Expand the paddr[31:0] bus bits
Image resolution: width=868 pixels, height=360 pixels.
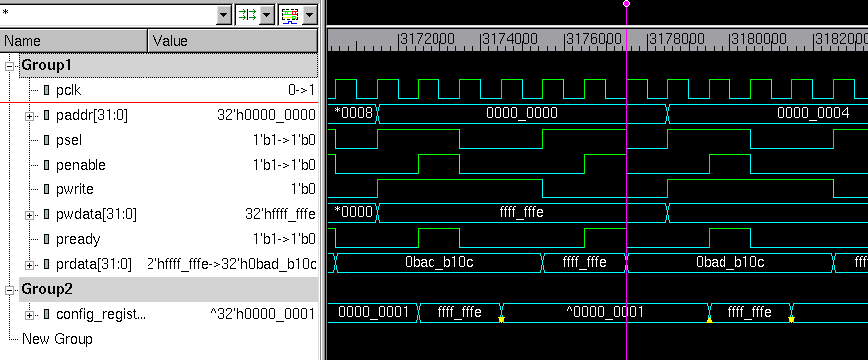click(29, 116)
